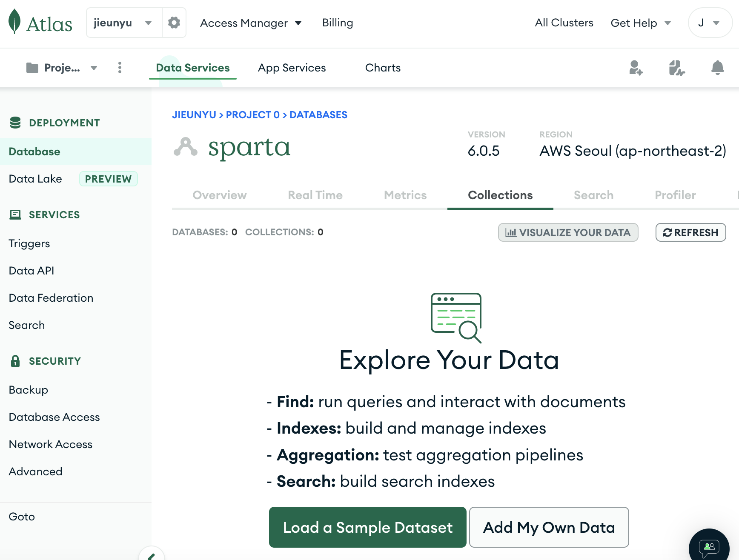The height and width of the screenshot is (560, 739).
Task: Click Visualize Your Data button
Action: point(568,232)
